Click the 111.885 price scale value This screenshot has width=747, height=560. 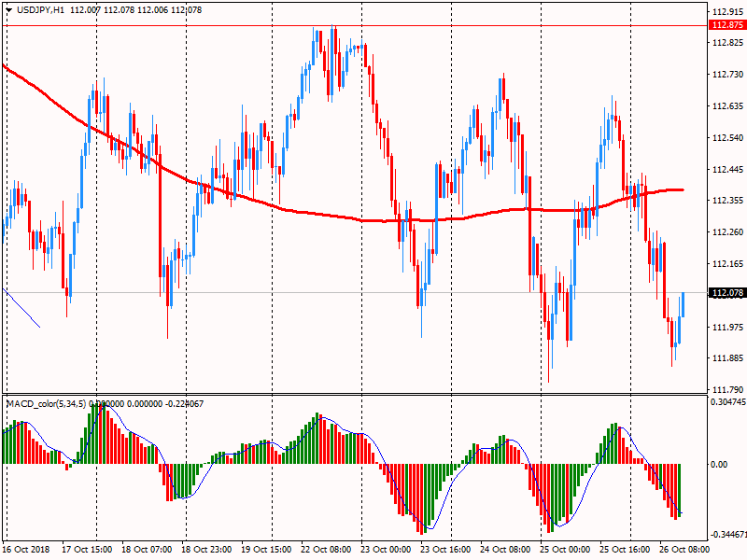[x=727, y=358]
